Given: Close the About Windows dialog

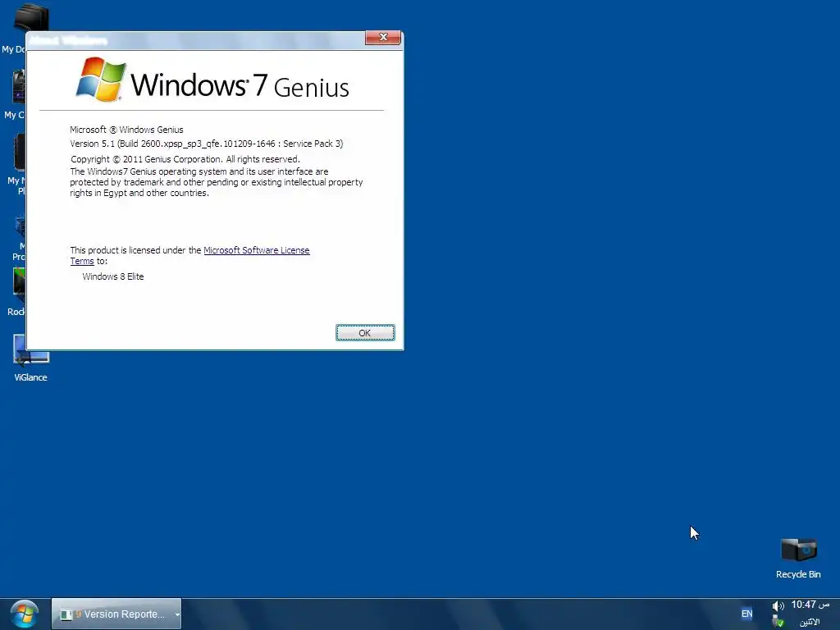Looking at the screenshot, I should (x=383, y=38).
